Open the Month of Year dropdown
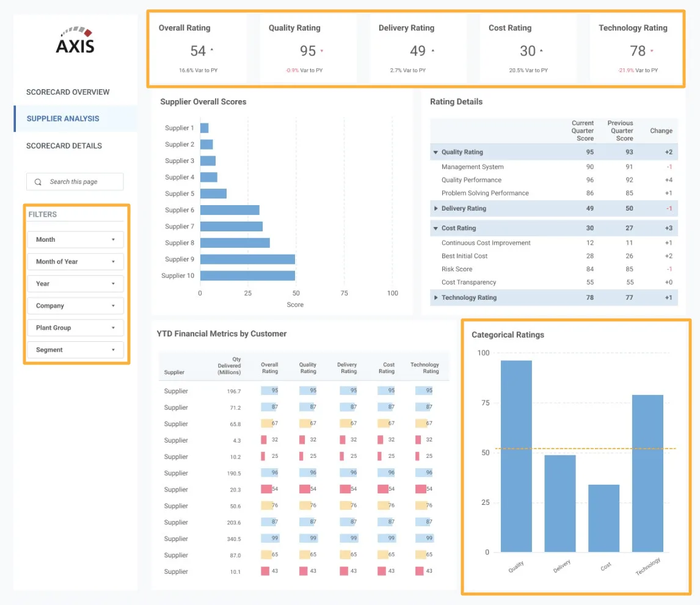Screen dimensions: 700x605 pos(75,261)
